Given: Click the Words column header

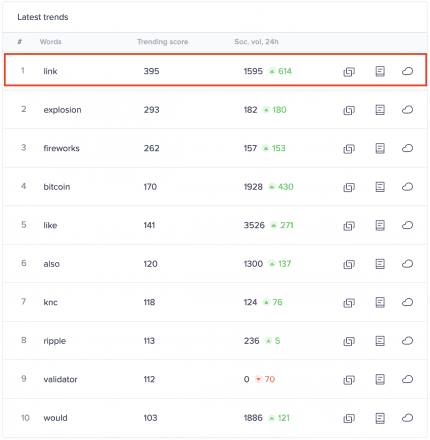Looking at the screenshot, I should click(51, 42).
